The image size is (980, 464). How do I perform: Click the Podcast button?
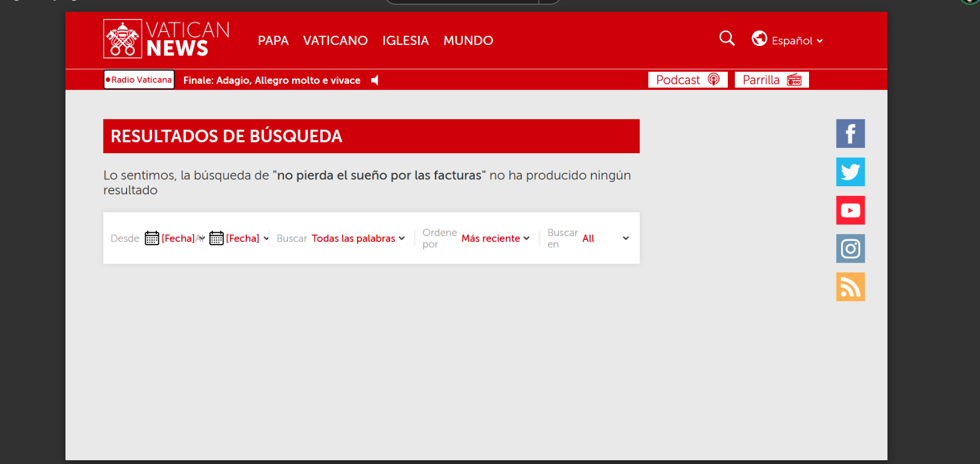(x=687, y=80)
